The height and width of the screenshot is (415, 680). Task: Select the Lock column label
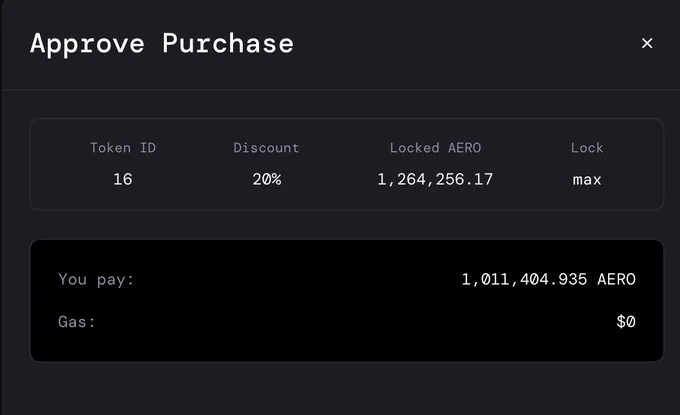[x=587, y=148]
